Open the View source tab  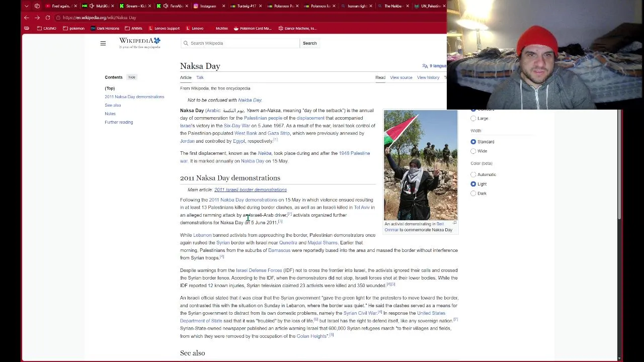(x=401, y=77)
